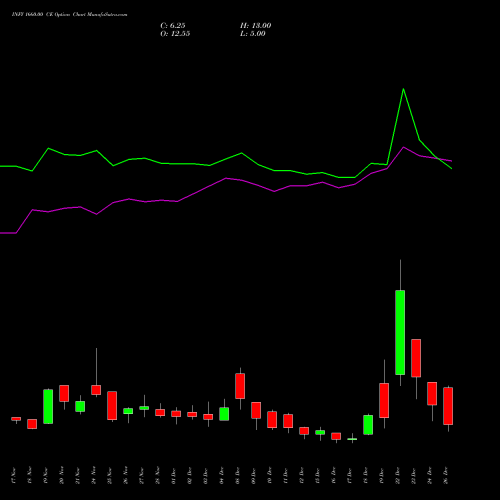This screenshot has width=500, height=500.
Task: Click the close value C: 6.25
Action: (173, 26)
